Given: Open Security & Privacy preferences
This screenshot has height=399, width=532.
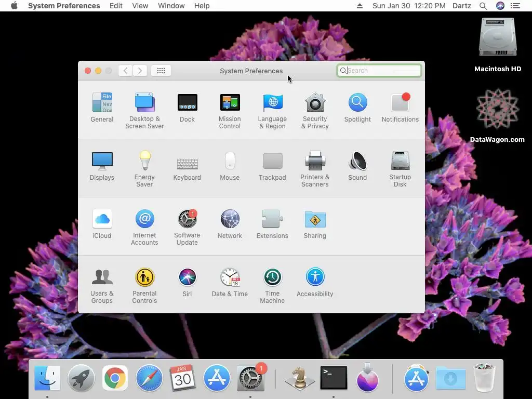Looking at the screenshot, I should coord(315,111).
